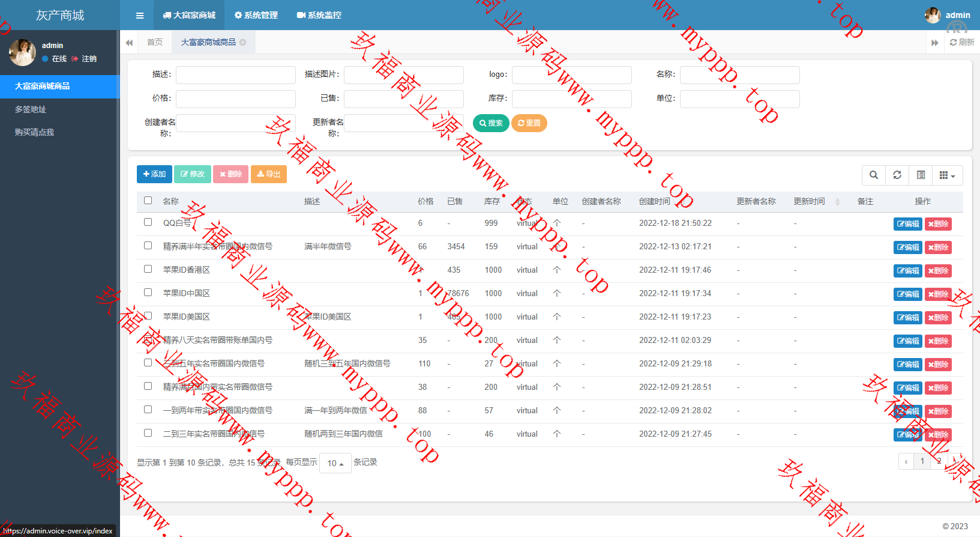
Task: Expand the page size dropdown showing 10
Action: pos(335,463)
